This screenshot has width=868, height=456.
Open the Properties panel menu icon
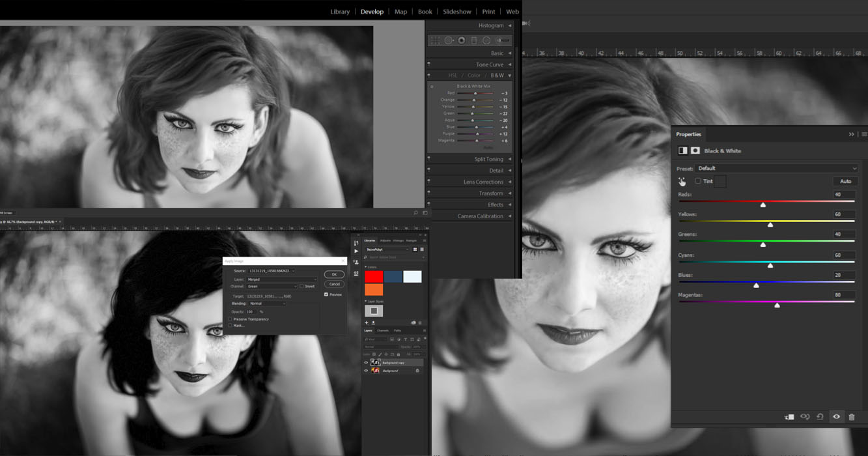pos(863,134)
